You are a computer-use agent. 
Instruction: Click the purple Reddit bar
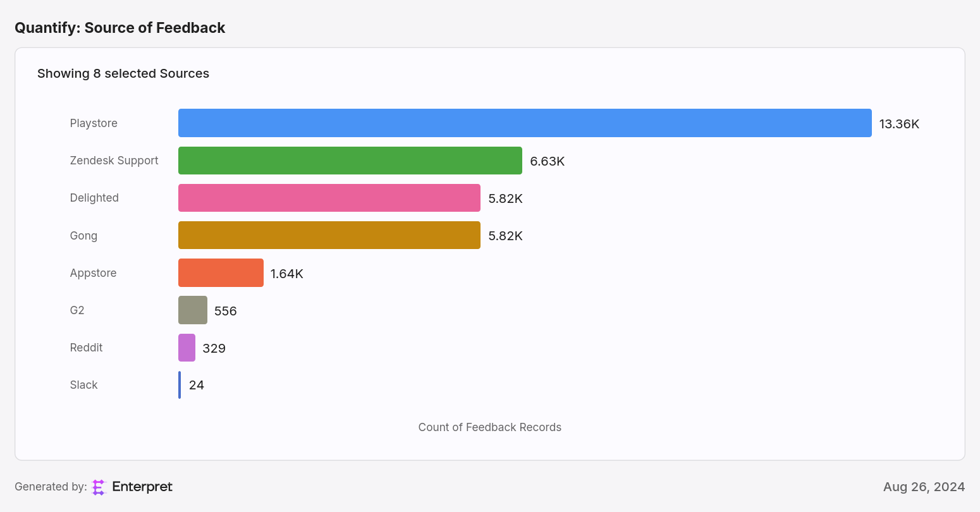[x=187, y=348]
